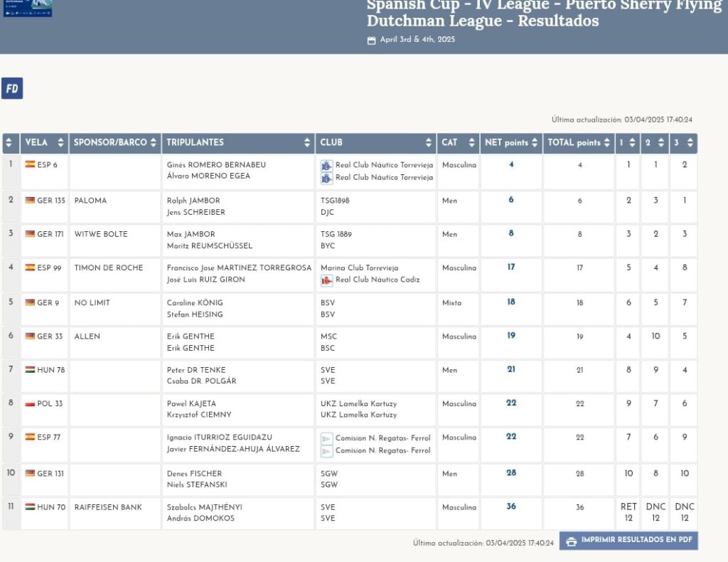Viewport: 728px width, 562px height.
Task: Click the German flag next to GER 131
Action: 30,473
